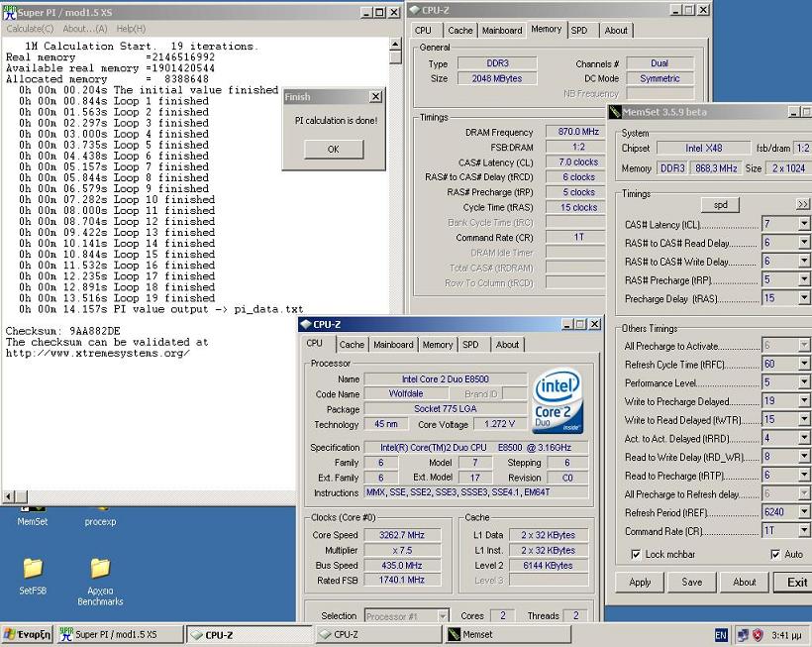Select the SPD tab in back CPU-Z window
812x647 pixels.
[x=579, y=31]
